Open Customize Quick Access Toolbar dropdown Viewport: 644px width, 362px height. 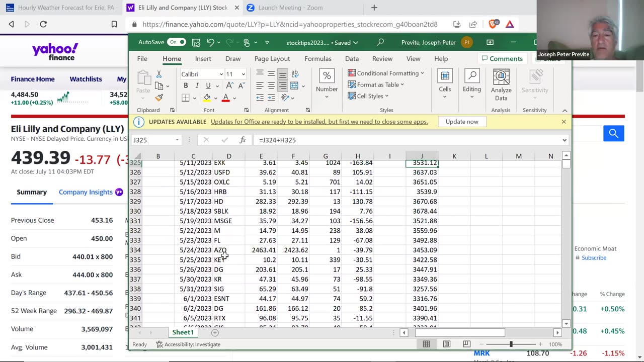click(x=267, y=43)
